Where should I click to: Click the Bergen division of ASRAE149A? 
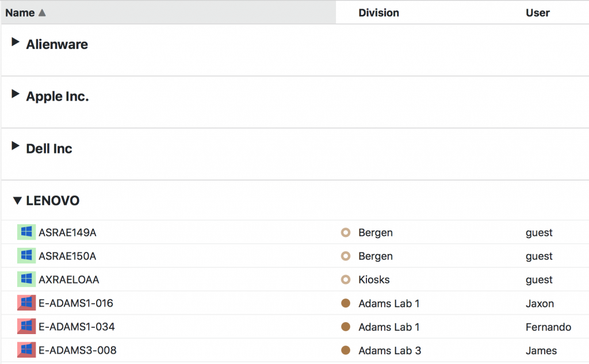tap(376, 233)
